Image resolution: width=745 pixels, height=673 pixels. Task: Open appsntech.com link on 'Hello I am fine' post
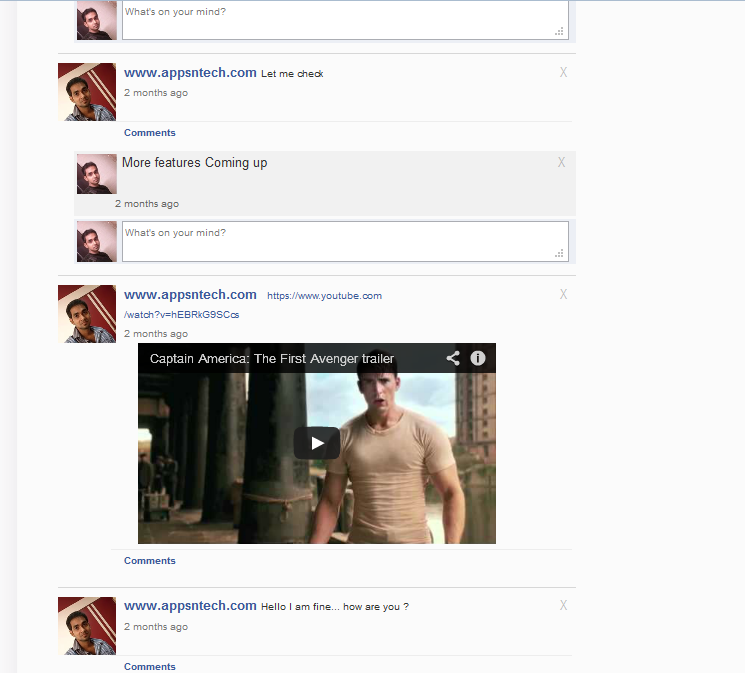pos(190,606)
